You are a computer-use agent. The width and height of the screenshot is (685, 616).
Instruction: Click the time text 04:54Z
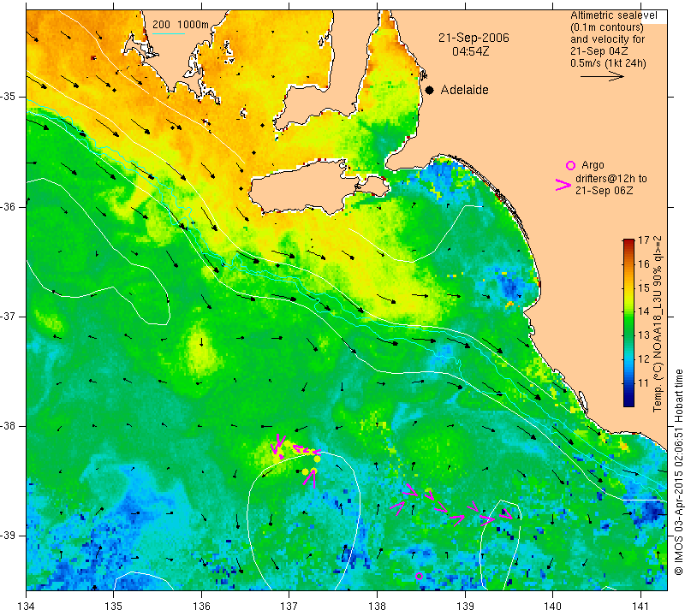tap(471, 51)
